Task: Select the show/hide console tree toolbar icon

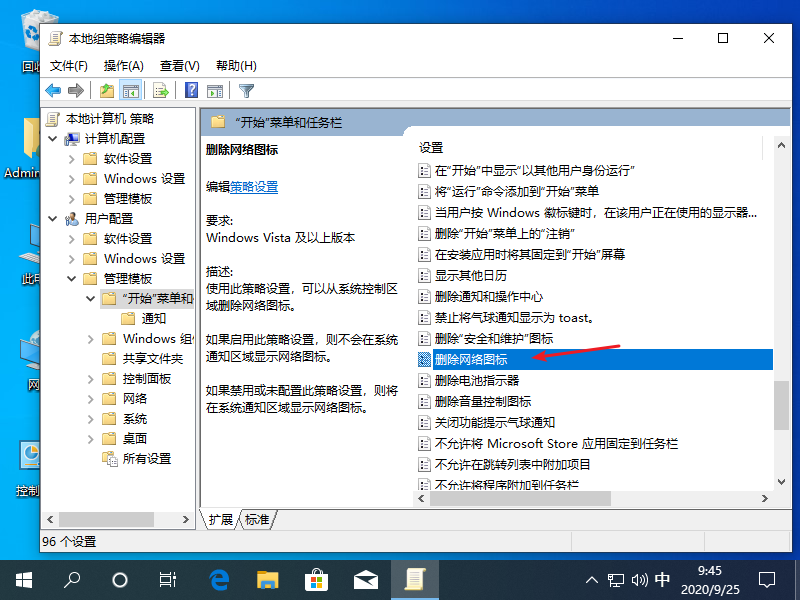Action: [x=132, y=90]
